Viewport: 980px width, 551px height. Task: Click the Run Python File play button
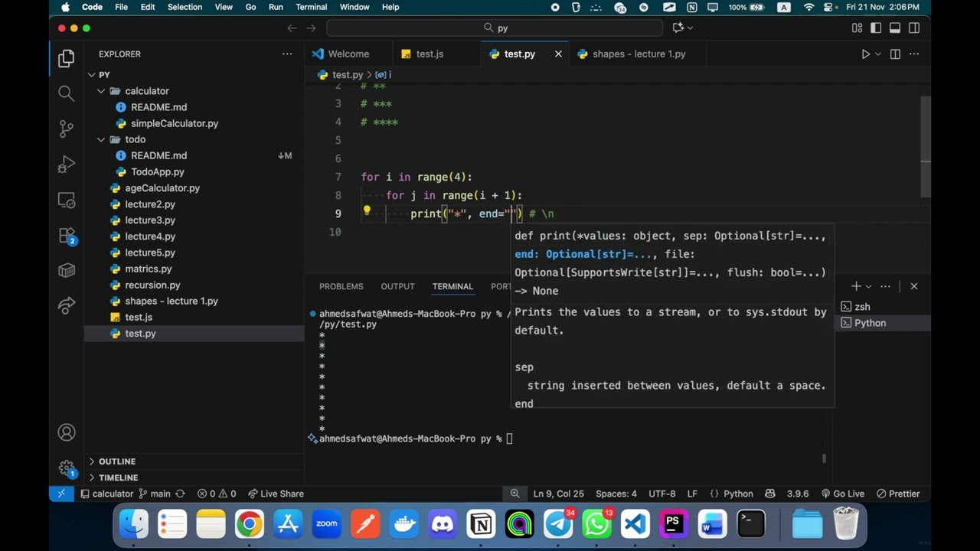coord(865,54)
